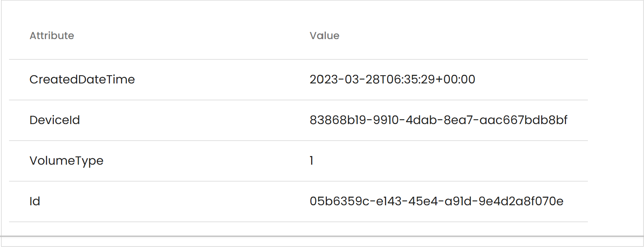Viewport: 644px width, 247px height.
Task: Select the CreatedDateTime attribute label
Action: [x=82, y=79]
